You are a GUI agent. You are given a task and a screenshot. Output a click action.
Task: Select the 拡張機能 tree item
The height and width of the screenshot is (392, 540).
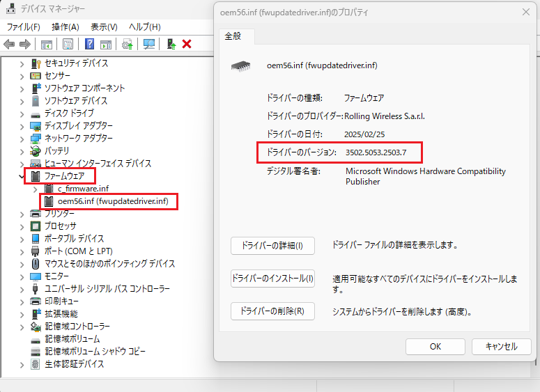(x=61, y=314)
